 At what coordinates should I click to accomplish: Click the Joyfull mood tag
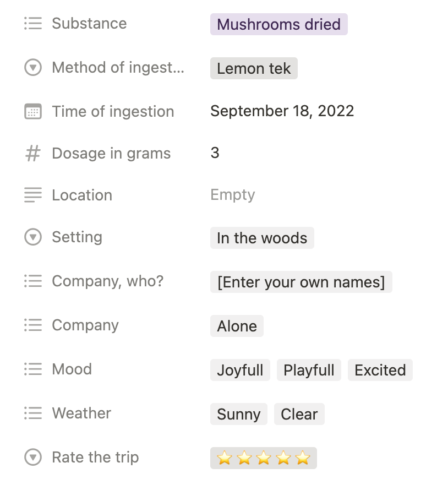click(240, 370)
